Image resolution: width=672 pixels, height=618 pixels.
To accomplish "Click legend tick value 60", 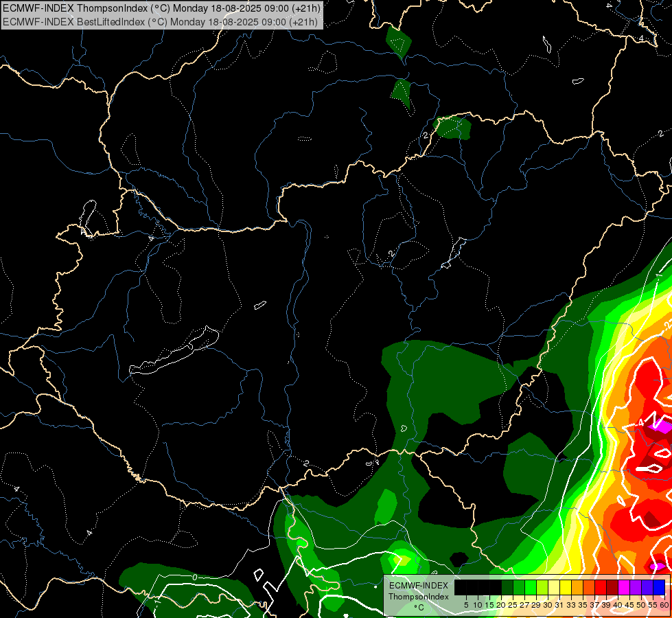I will (664, 605).
